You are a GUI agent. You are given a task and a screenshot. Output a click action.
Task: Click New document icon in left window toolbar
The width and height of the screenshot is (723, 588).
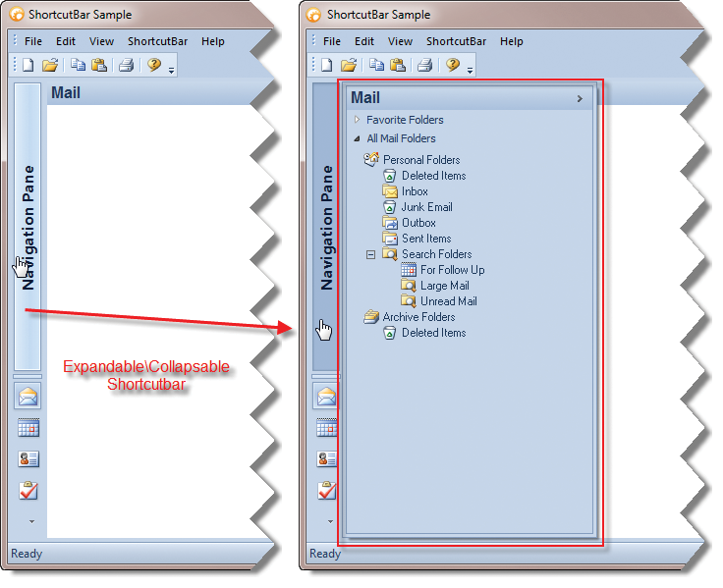[x=28, y=65]
